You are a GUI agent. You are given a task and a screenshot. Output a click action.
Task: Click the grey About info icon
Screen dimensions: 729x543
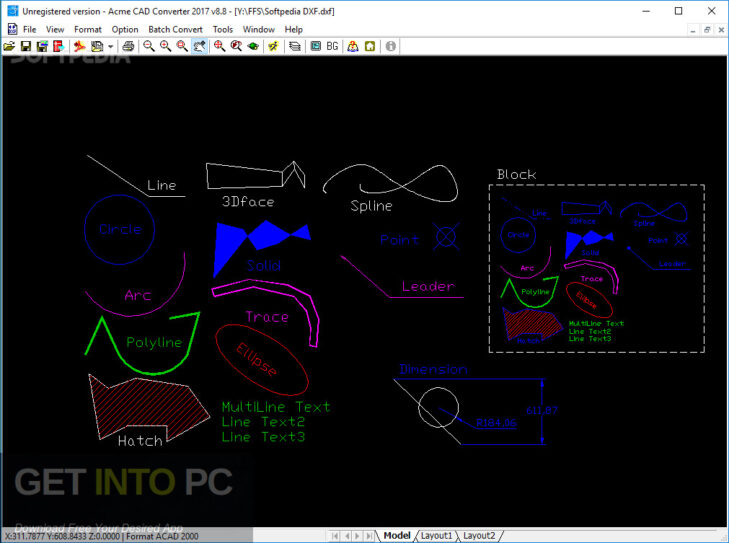(x=391, y=46)
